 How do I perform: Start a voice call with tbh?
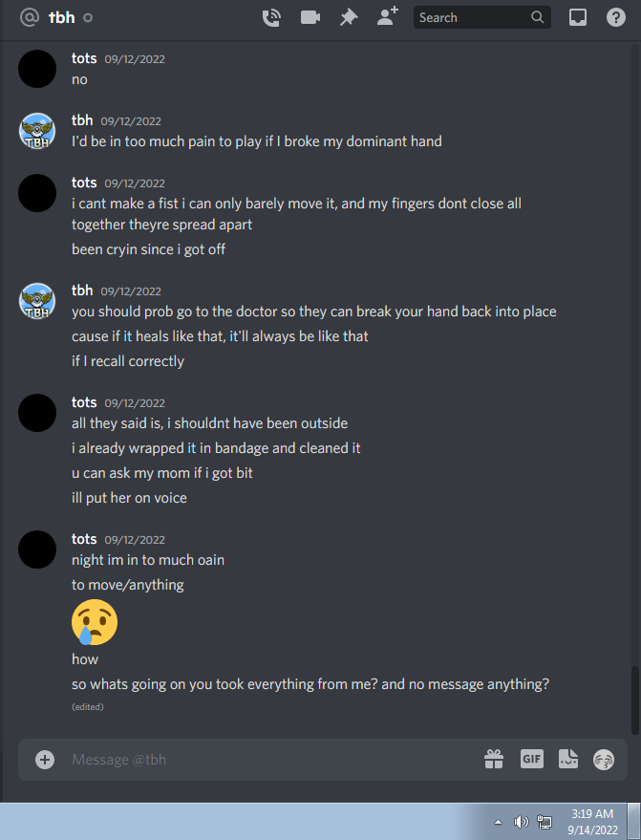(x=271, y=17)
